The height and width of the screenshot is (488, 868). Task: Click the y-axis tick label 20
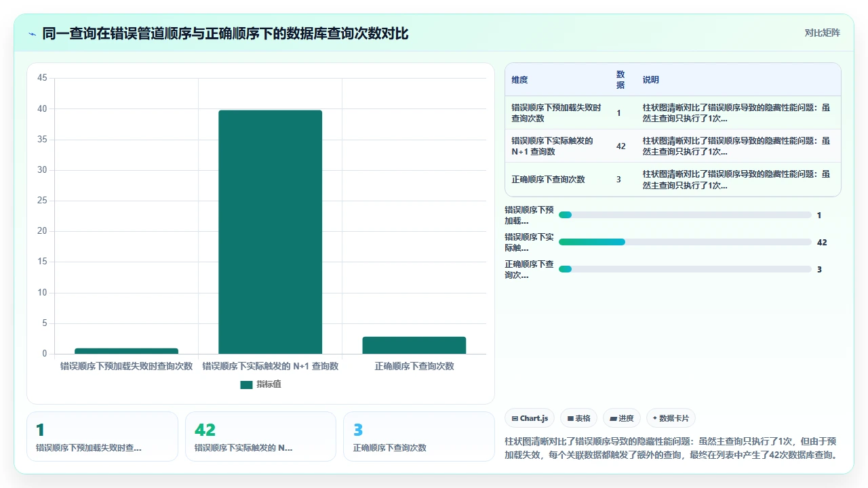[x=42, y=231]
